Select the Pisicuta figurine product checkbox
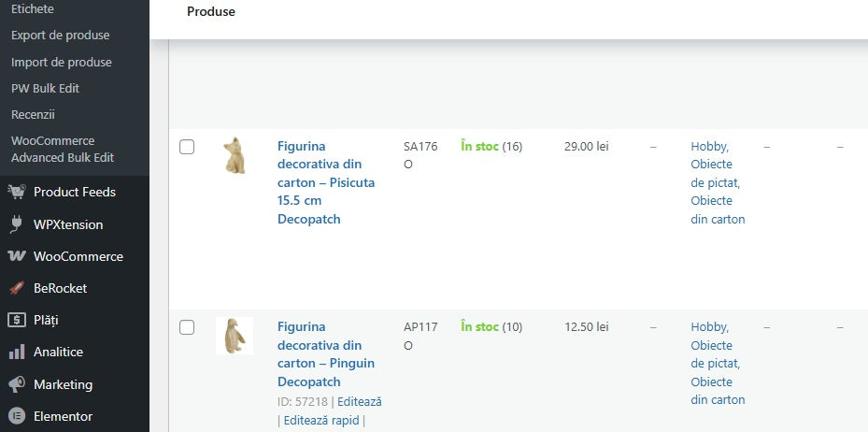This screenshot has width=868, height=432. tap(187, 147)
